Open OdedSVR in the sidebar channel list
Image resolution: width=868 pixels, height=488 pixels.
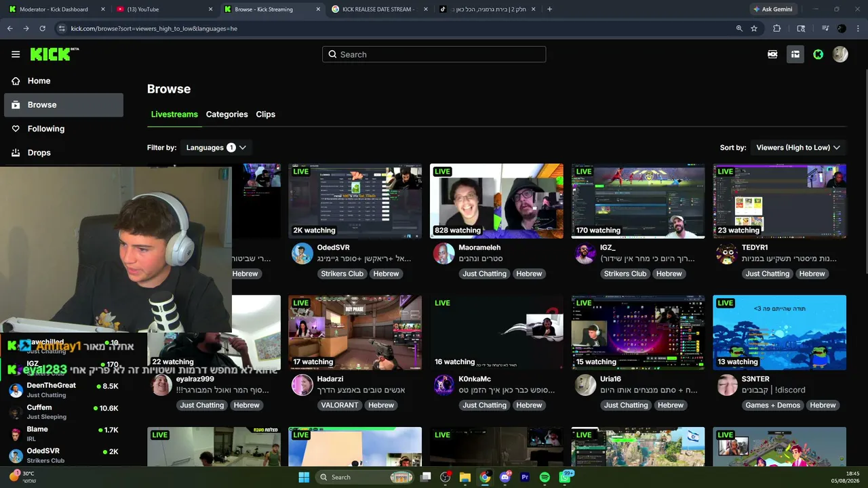(64, 455)
